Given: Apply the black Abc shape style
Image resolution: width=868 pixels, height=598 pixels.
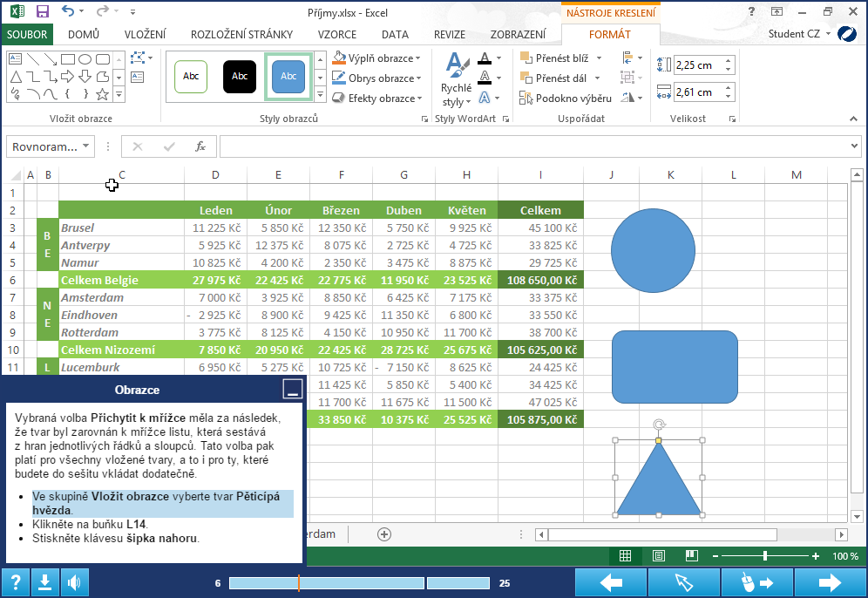Looking at the screenshot, I should point(240,77).
